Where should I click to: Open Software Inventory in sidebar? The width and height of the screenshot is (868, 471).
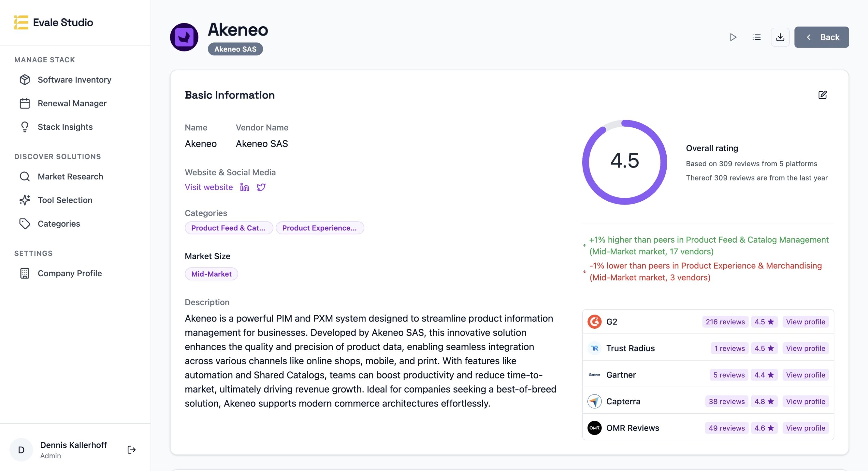click(74, 80)
